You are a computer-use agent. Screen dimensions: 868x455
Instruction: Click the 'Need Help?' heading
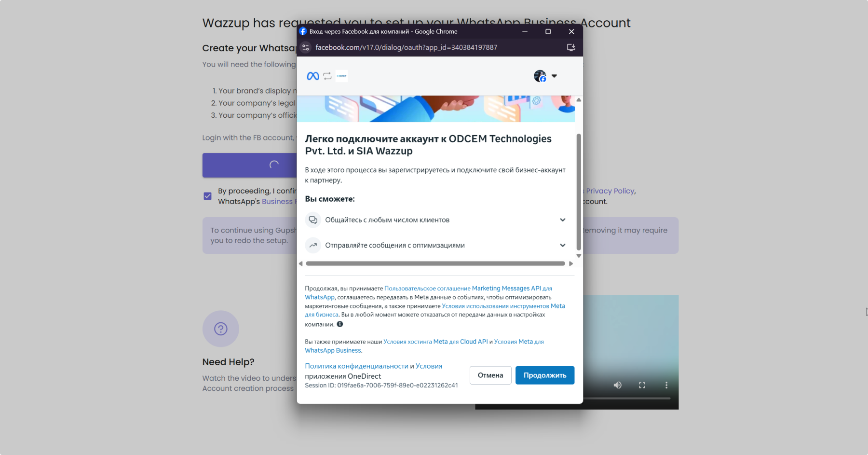229,362
